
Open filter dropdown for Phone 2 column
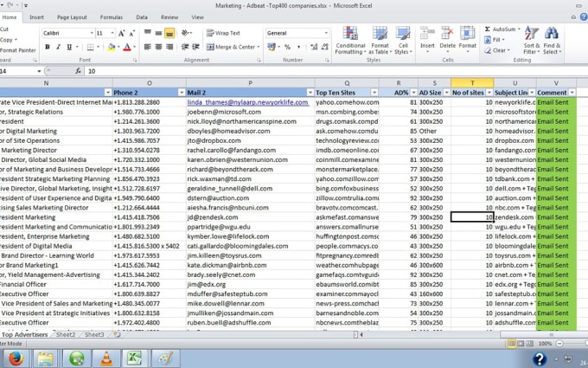pos(182,93)
